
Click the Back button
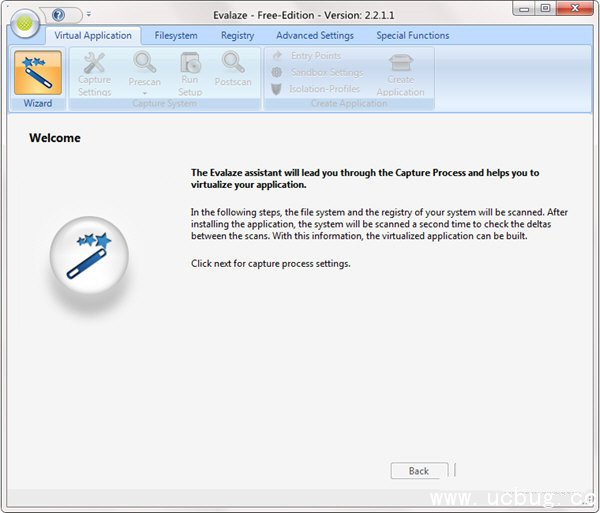click(419, 471)
